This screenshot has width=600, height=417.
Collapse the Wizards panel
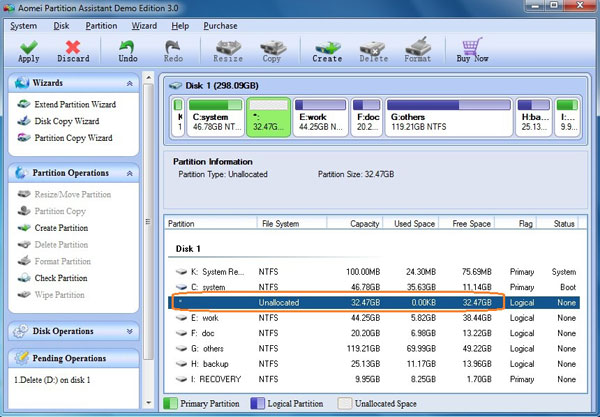coord(130,84)
